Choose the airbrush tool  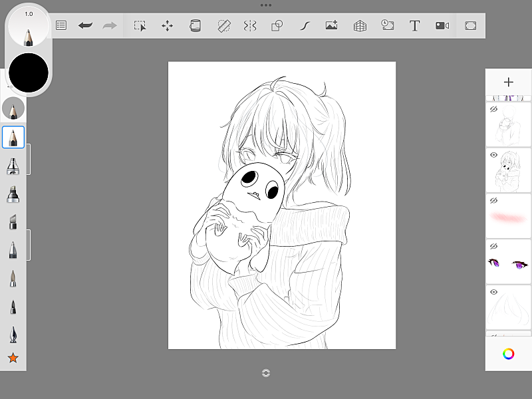(x=13, y=166)
